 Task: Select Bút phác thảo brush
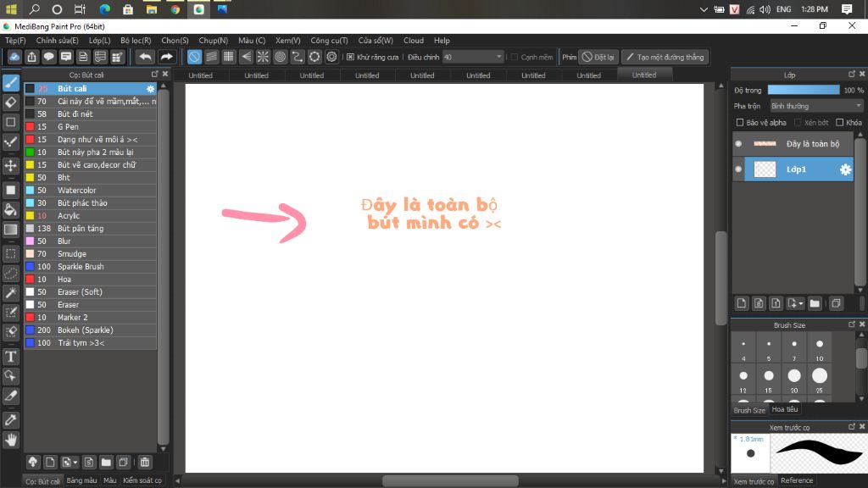90,203
